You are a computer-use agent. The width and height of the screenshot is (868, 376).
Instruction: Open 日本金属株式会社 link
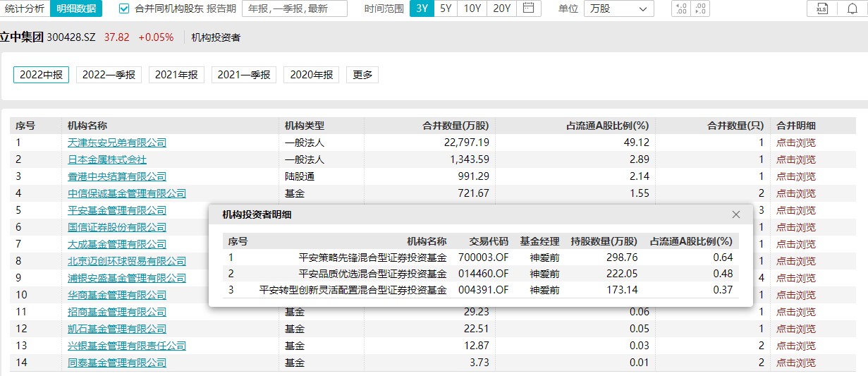pos(107,159)
